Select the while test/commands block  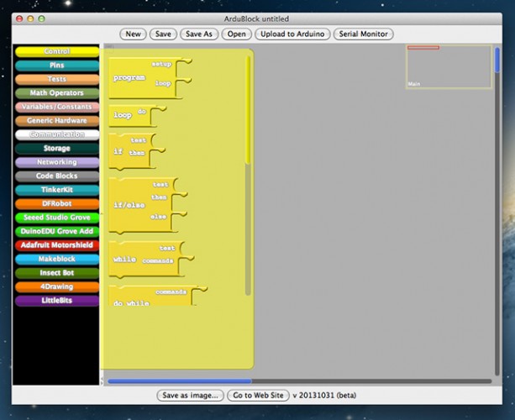[126, 260]
